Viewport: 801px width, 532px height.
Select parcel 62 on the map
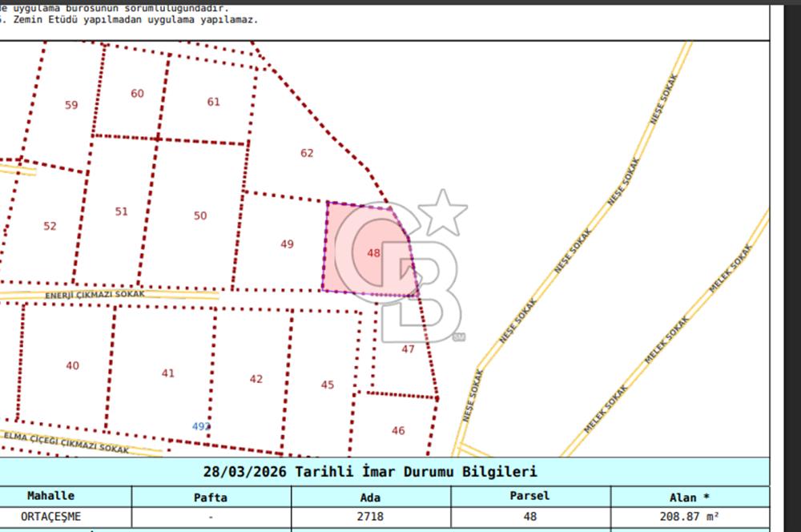pos(306,151)
